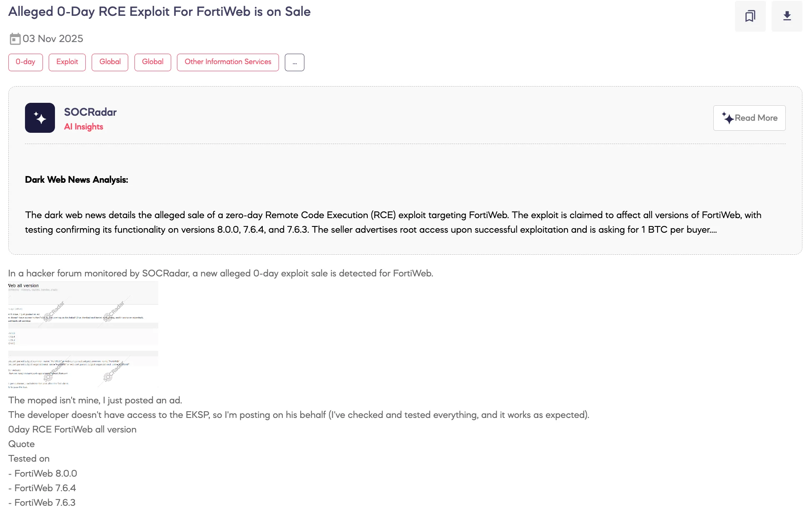Screen dimensions: 812x512
Task: Open the AI Insights link
Action: (x=84, y=127)
